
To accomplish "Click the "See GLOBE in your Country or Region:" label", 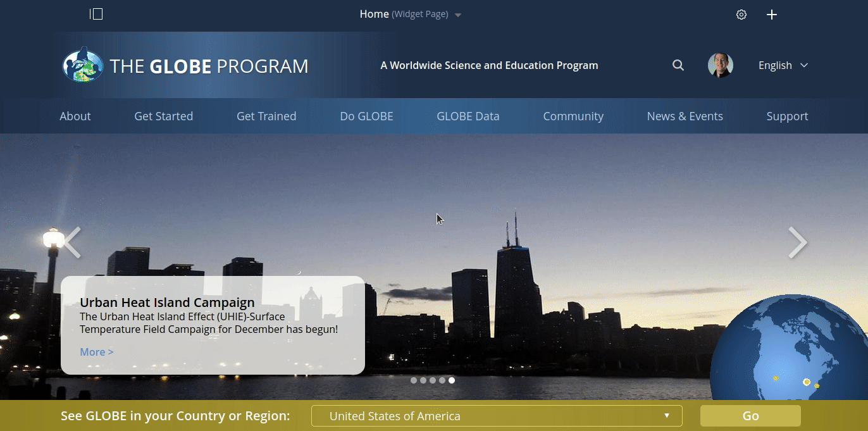I will coord(175,416).
